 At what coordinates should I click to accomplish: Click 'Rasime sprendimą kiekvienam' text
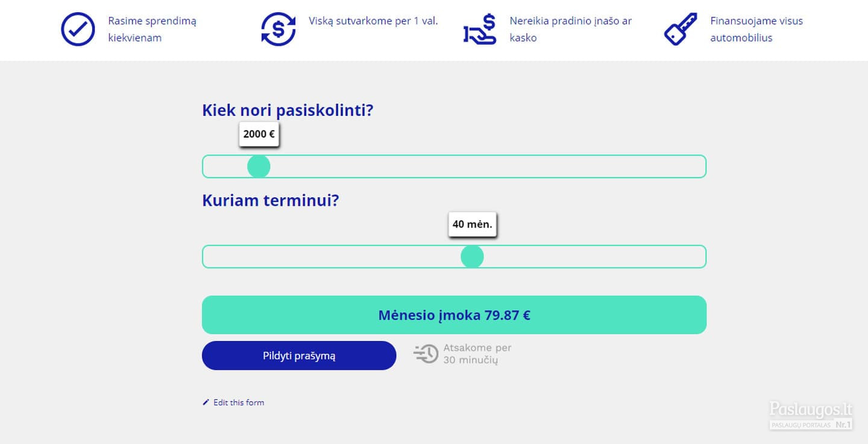(153, 29)
